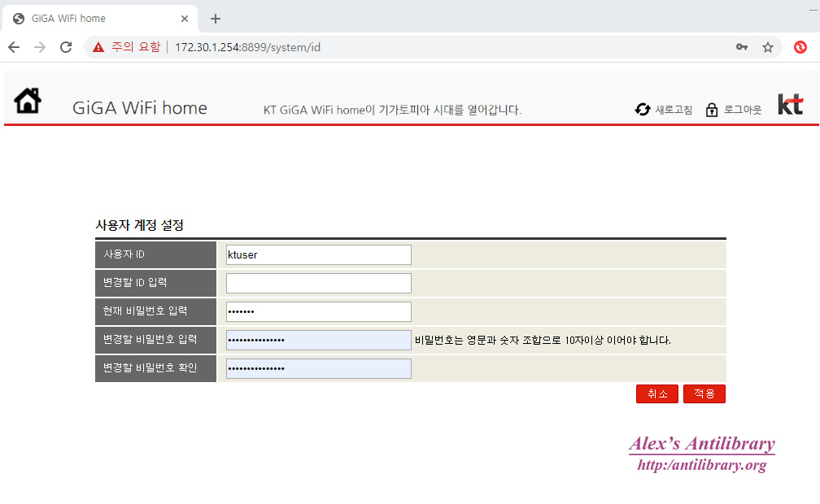Click the 현재 비밀번호 입력 row label
This screenshot has height=504, width=820.
(145, 311)
